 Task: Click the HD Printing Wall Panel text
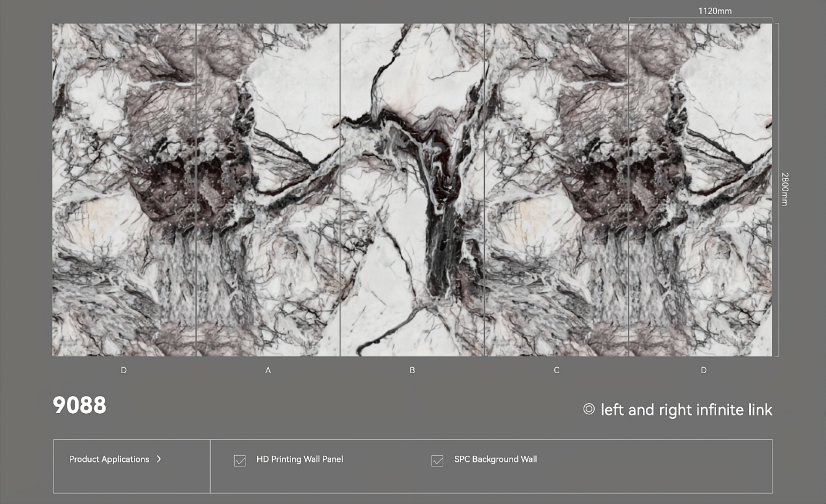pyautogui.click(x=300, y=459)
